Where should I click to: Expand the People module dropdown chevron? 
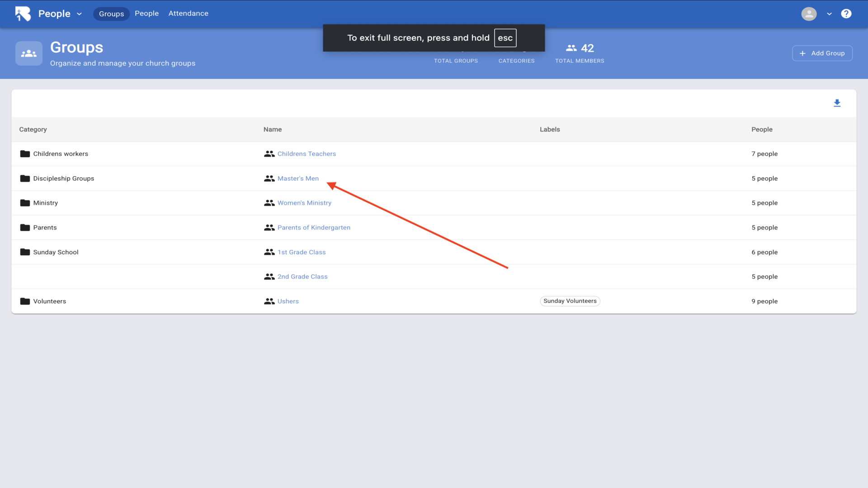click(80, 14)
